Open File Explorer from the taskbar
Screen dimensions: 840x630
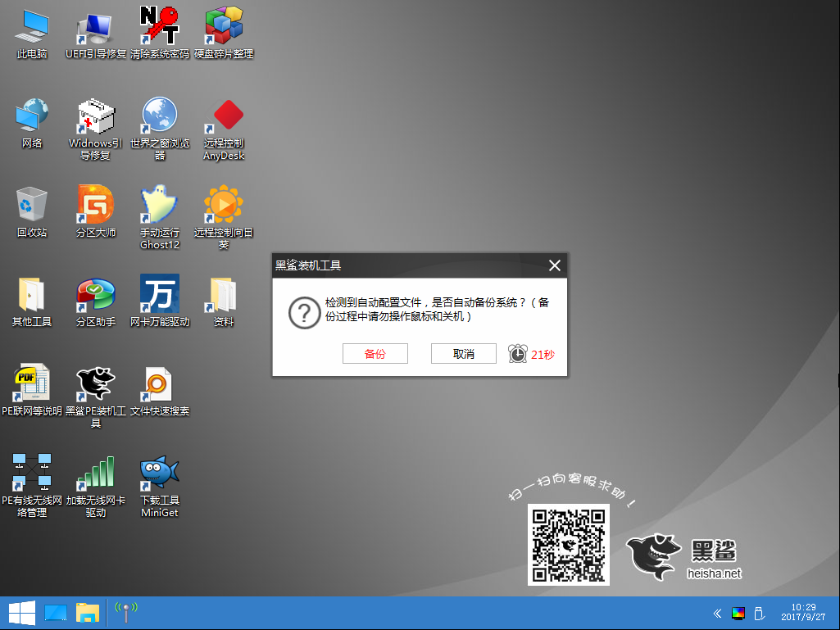click(88, 613)
